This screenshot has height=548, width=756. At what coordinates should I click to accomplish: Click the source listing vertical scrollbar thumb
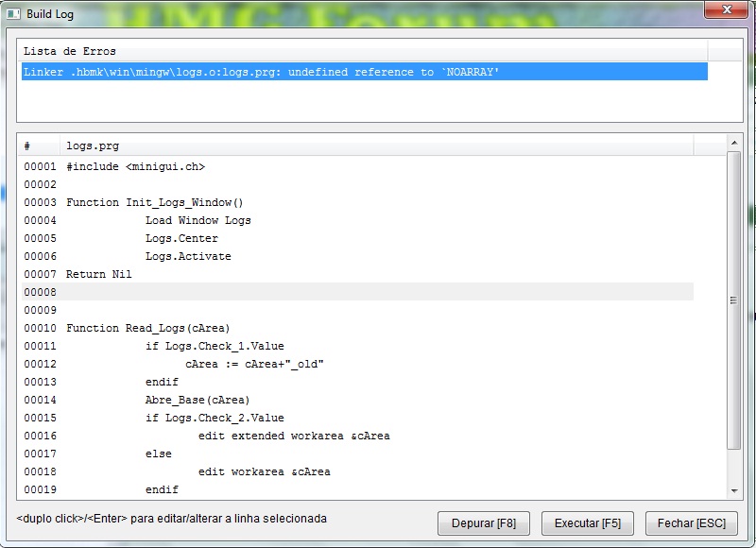click(733, 300)
